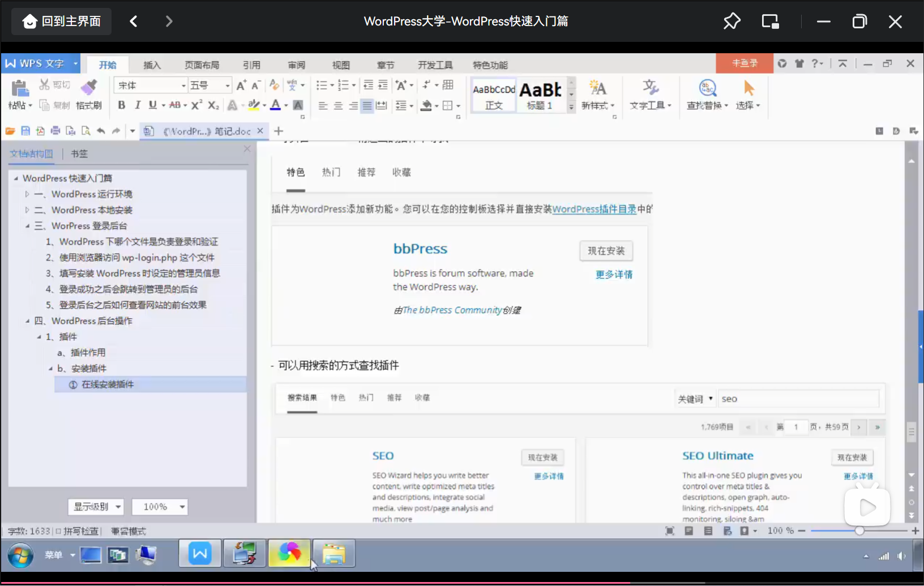The image size is (924, 586).
Task: Collapse 四、WordPress 后台操作 tree node
Action: [27, 321]
